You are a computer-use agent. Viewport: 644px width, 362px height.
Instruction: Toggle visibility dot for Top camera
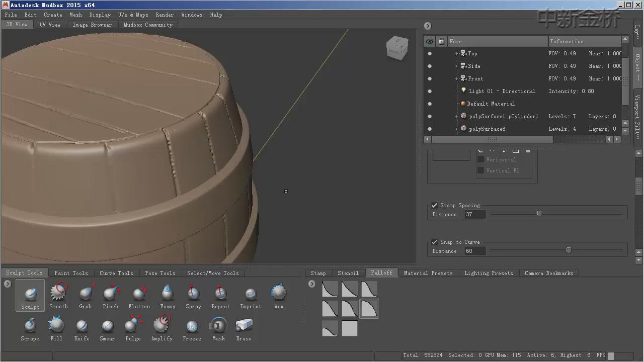click(x=430, y=53)
